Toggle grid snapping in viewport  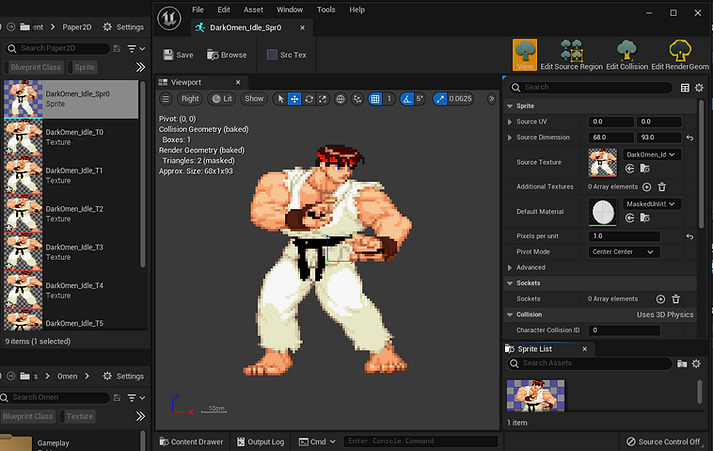pos(375,99)
